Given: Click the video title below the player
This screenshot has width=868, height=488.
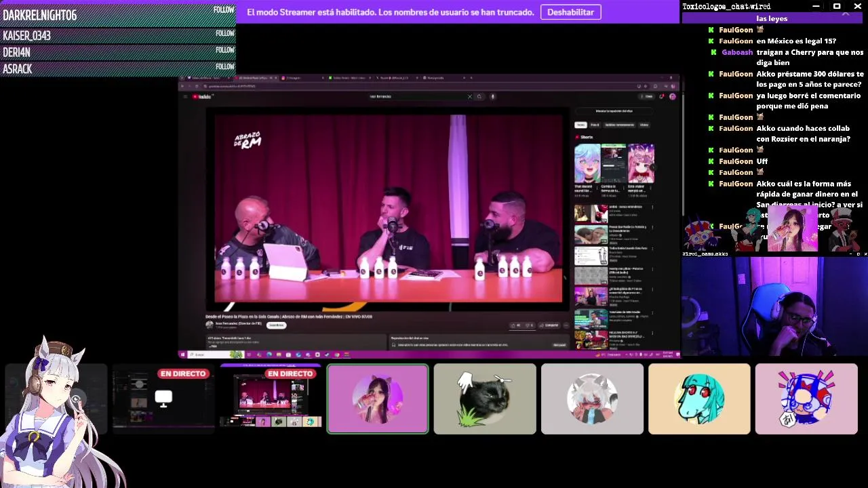Looking at the screenshot, I should (x=289, y=317).
